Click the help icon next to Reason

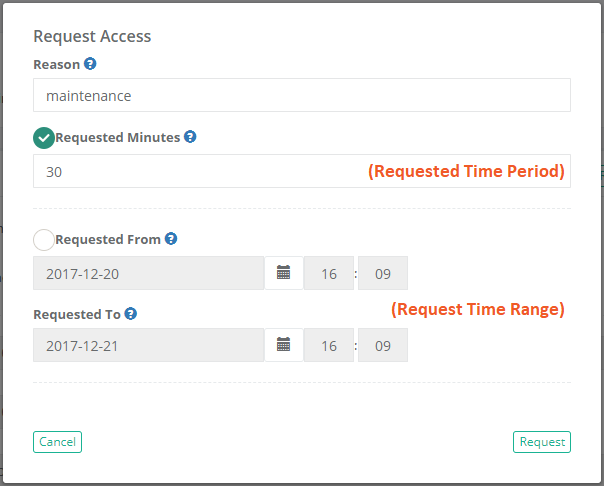90,64
